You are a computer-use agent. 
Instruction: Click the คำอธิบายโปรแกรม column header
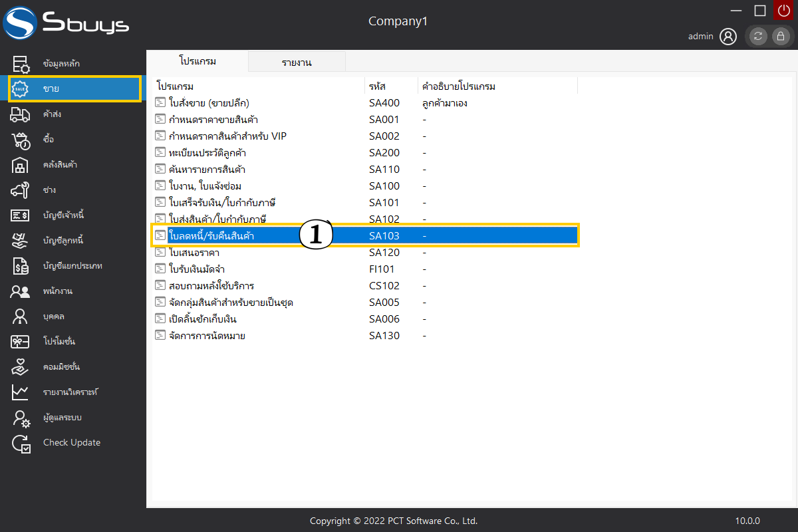459,86
